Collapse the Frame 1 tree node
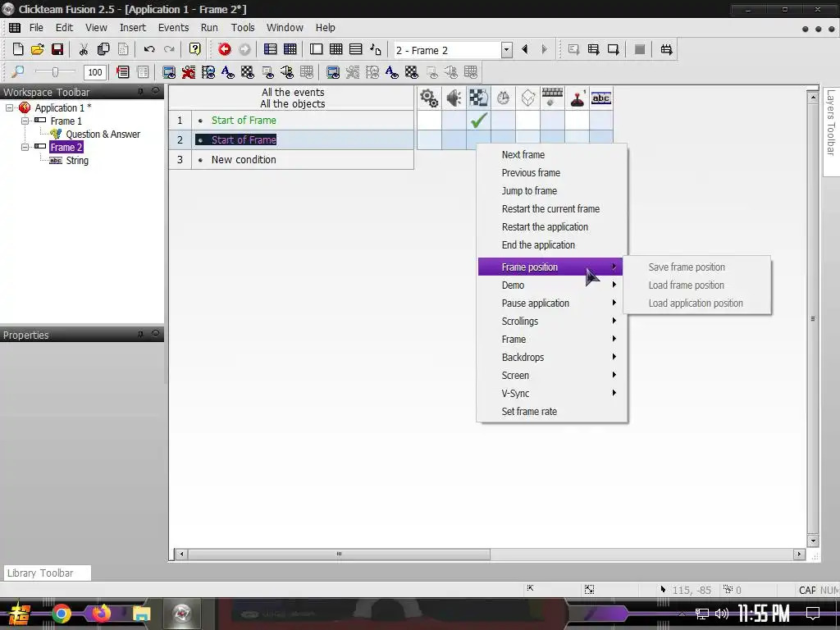Image resolution: width=840 pixels, height=630 pixels. point(25,121)
